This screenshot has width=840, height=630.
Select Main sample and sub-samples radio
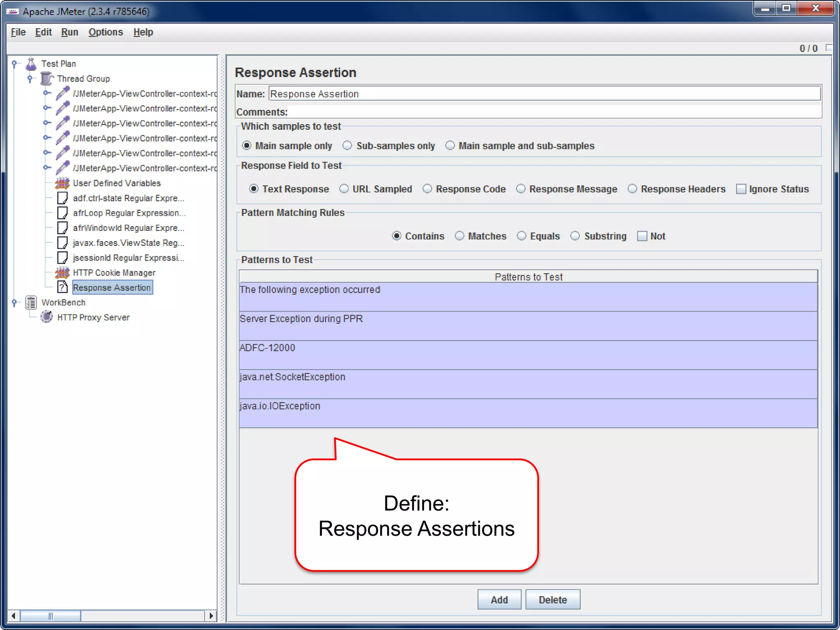pos(450,146)
